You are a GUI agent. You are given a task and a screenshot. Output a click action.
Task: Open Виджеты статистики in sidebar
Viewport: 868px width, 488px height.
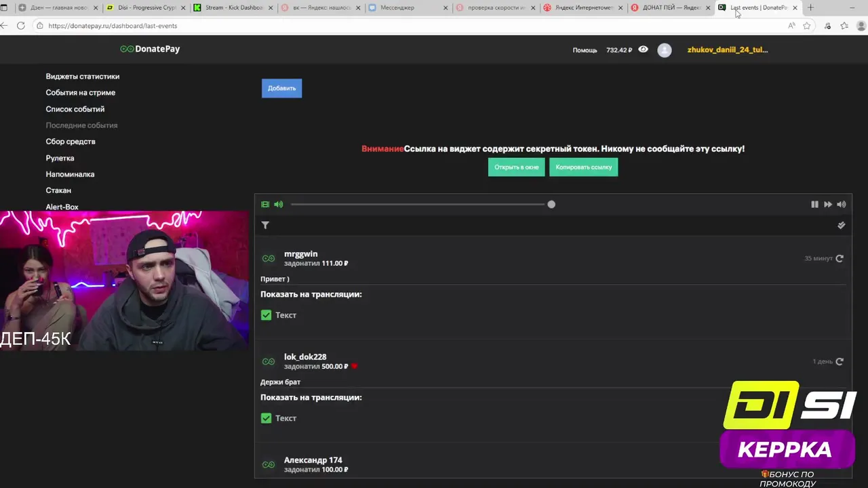pyautogui.click(x=83, y=77)
